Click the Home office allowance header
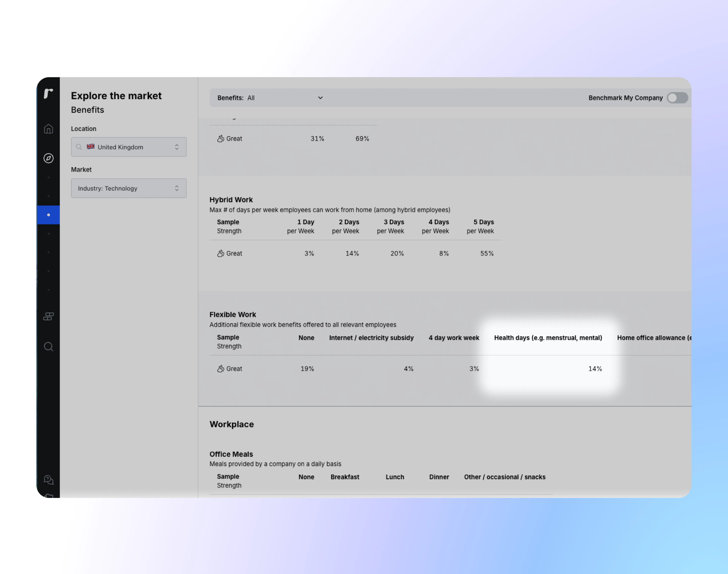 pos(654,338)
